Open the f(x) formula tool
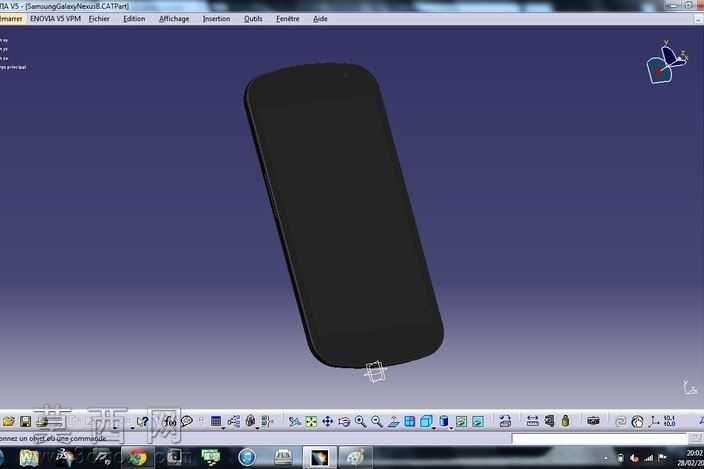The width and height of the screenshot is (704, 469). coord(170,421)
